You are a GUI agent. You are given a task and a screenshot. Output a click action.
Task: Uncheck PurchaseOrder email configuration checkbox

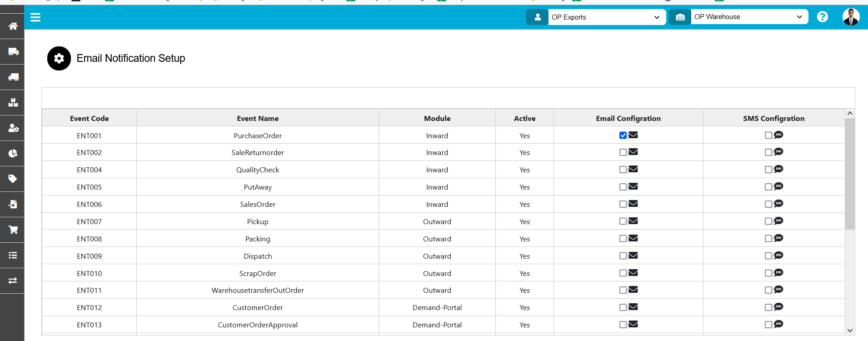(623, 135)
